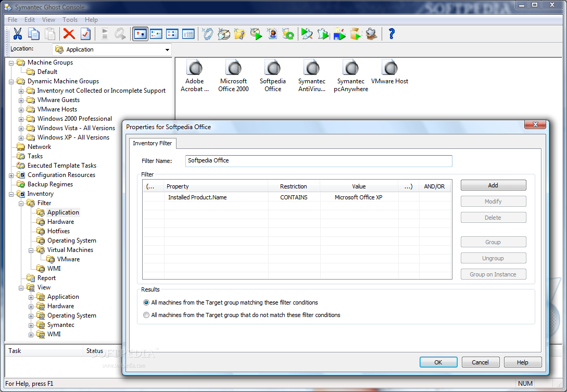Screen dimensions: 567x392
Task: Open the Location dropdown
Action: click(167, 49)
